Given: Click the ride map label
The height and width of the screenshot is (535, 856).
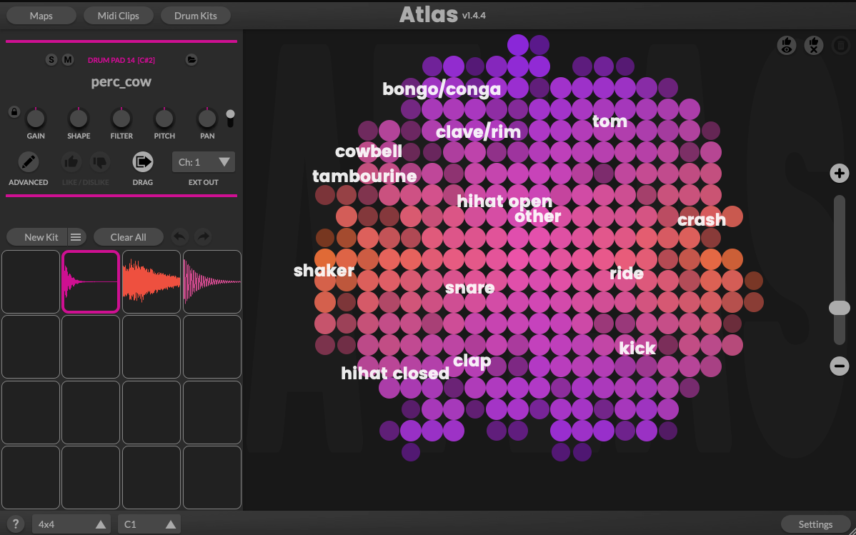Looking at the screenshot, I should click(626, 273).
